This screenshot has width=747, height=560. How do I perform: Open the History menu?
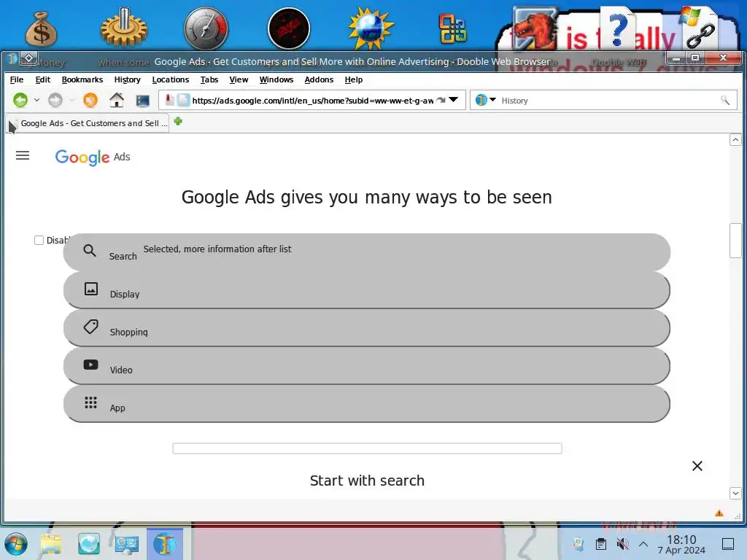tap(127, 79)
